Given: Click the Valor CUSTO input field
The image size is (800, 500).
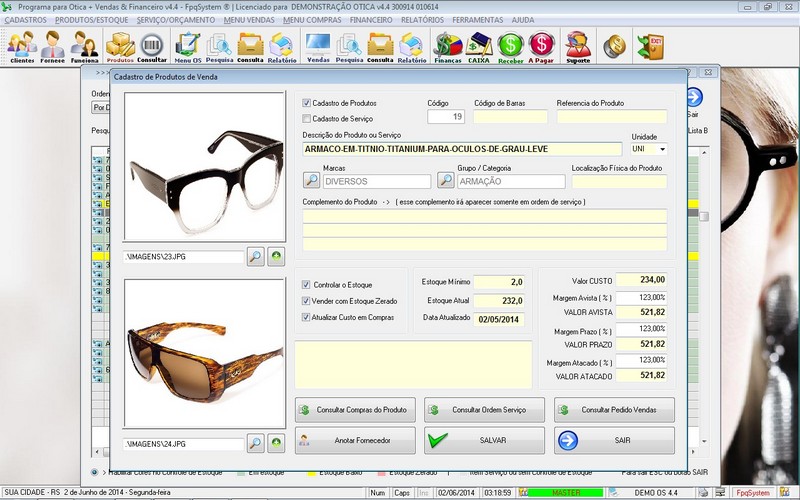Looking at the screenshot, I should click(641, 280).
